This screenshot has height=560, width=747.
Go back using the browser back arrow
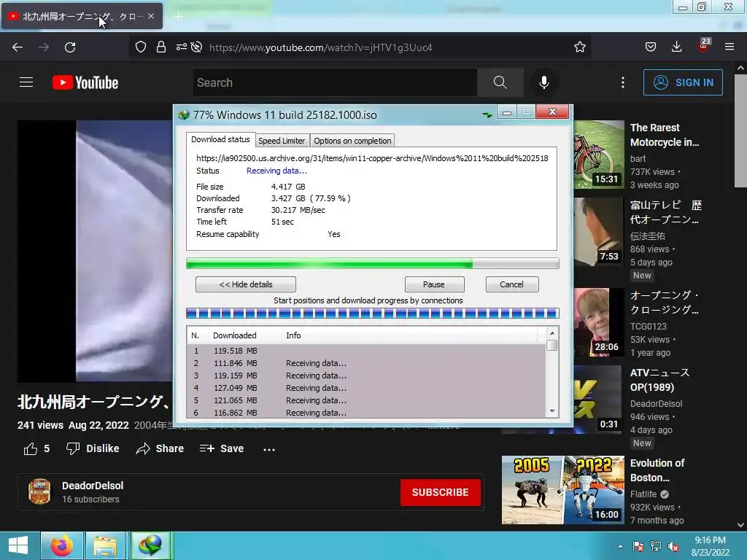coord(18,47)
